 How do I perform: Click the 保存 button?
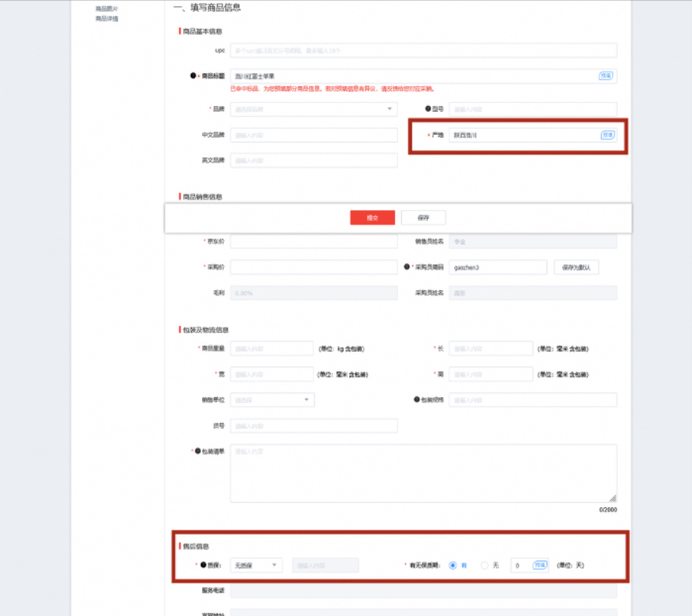[x=423, y=218]
